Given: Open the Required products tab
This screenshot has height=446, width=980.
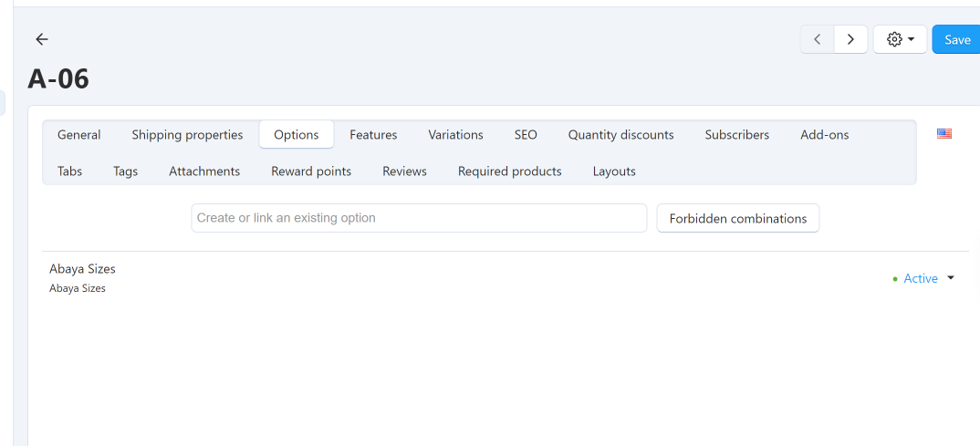Looking at the screenshot, I should click(509, 171).
